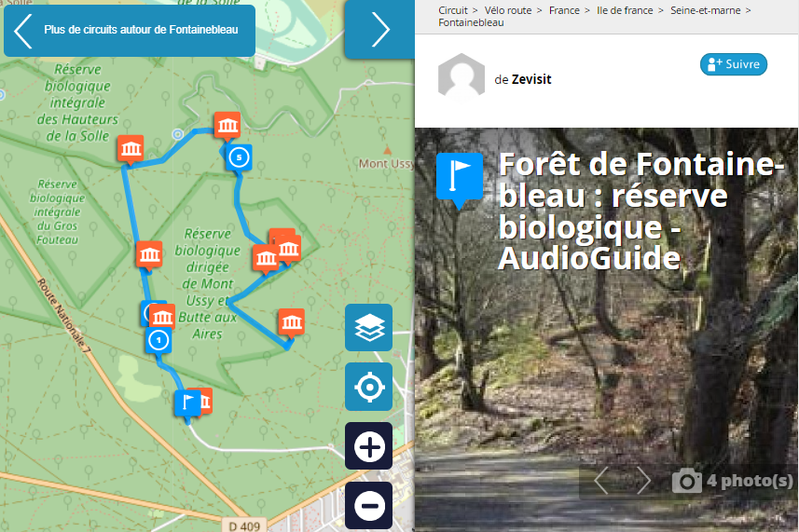Zoom out on the map

(369, 506)
